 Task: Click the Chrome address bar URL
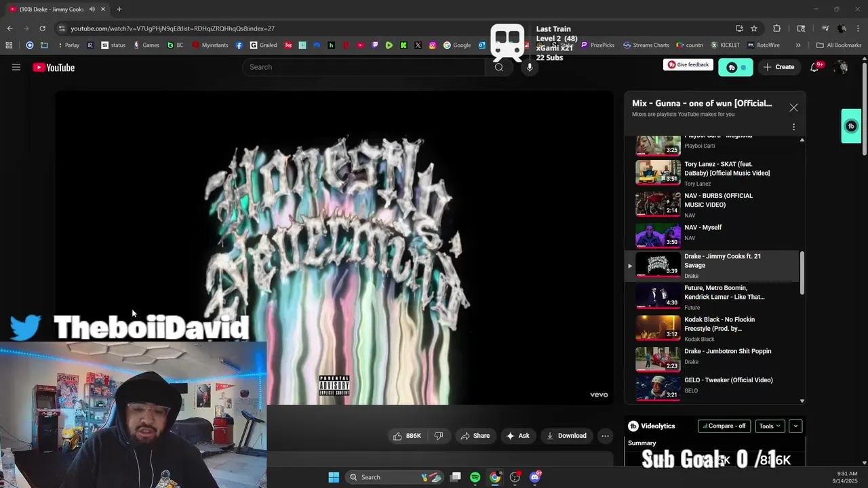tap(172, 28)
